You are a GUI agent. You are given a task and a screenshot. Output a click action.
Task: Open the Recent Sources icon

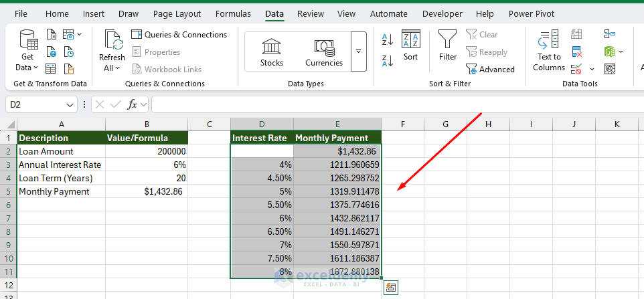coord(68,52)
